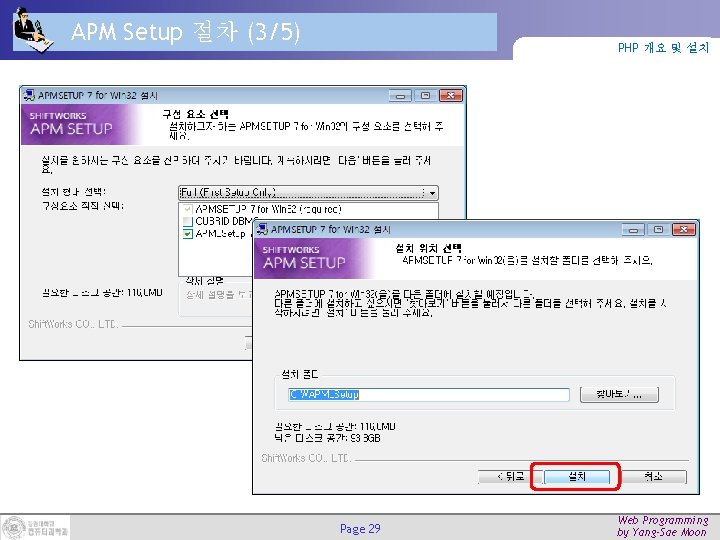
Task: Click the title bar icon of the back installer window
Action: (x=29, y=95)
